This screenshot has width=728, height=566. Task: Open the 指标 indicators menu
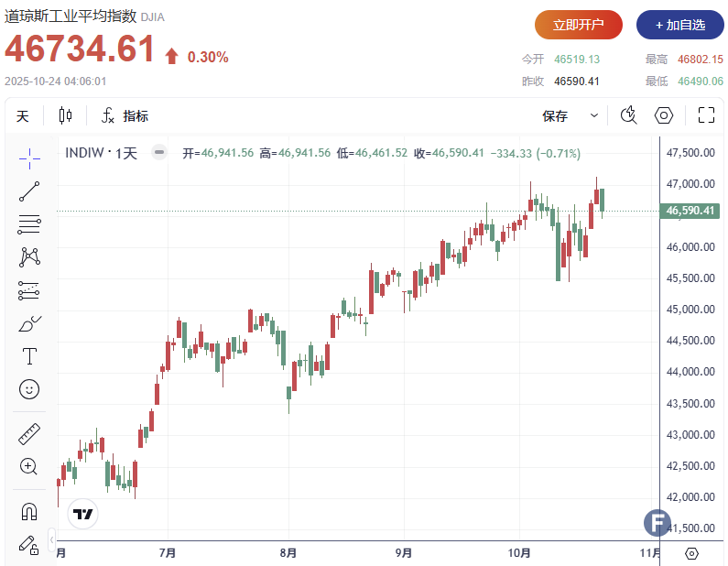coord(125,116)
